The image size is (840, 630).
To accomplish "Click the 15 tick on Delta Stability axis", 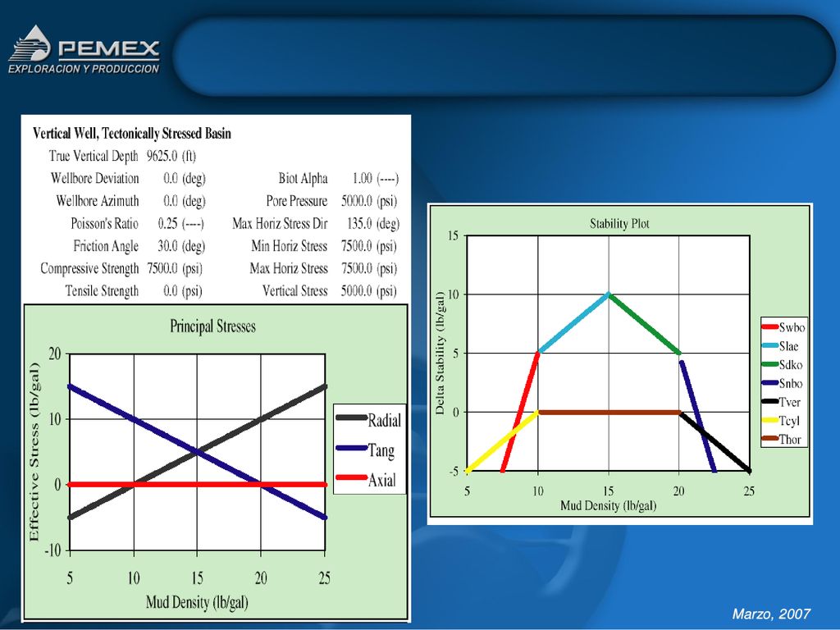I will 453,235.
